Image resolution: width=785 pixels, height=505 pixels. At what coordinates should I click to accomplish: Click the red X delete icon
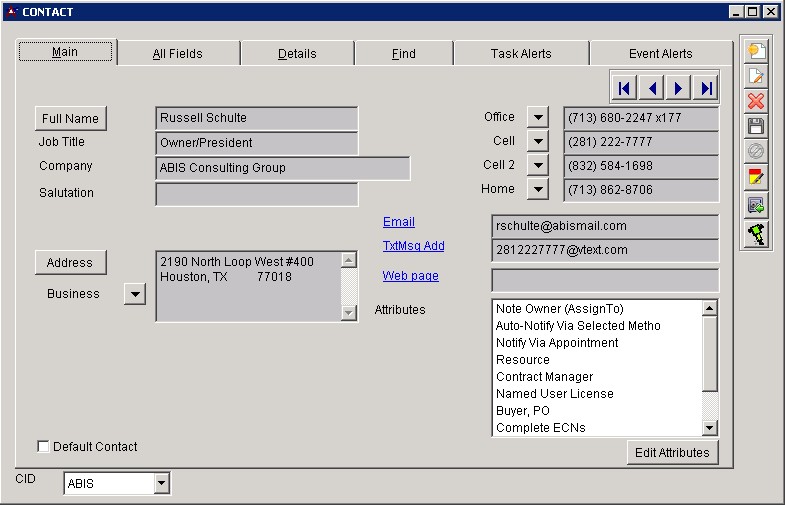756,101
